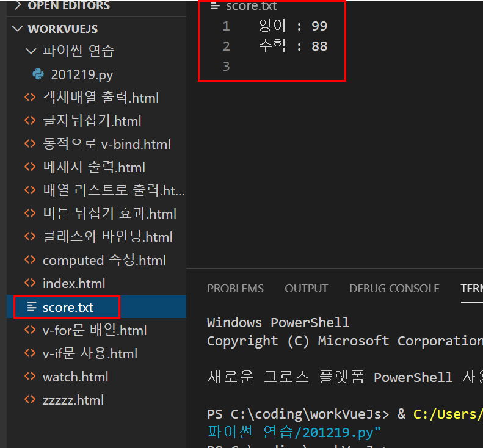This screenshot has height=448, width=483.
Task: Click line number 3 in the editor
Action: (x=227, y=67)
